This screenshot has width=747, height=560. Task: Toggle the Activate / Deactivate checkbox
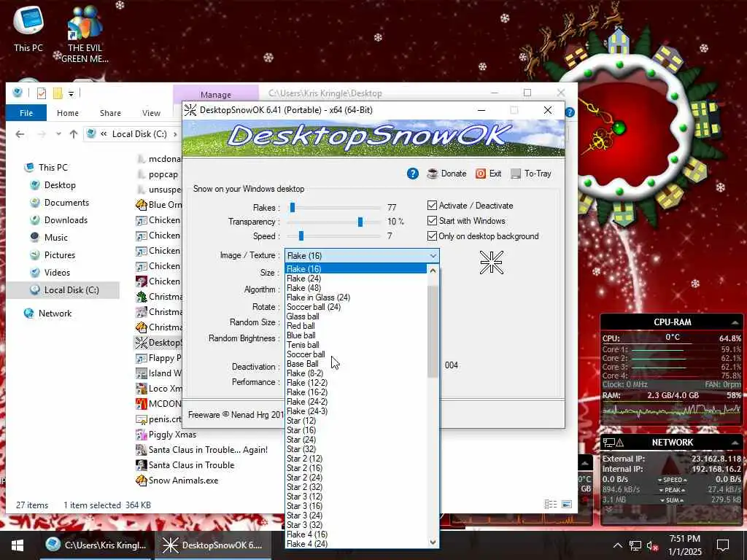[x=432, y=205]
